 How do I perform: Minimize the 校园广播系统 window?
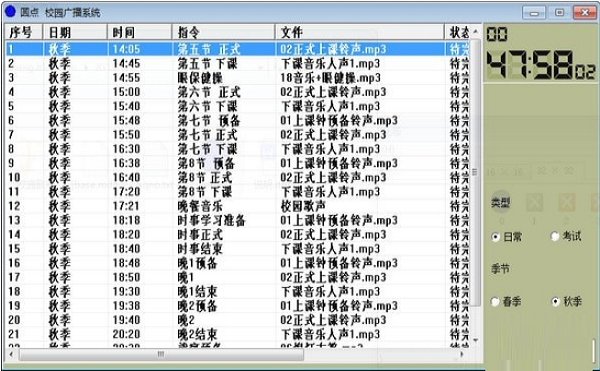coord(534,13)
